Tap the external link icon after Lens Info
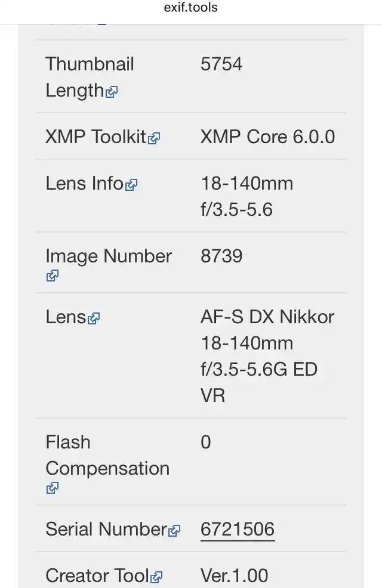Viewport: 382px width, 588px height. [x=131, y=185]
